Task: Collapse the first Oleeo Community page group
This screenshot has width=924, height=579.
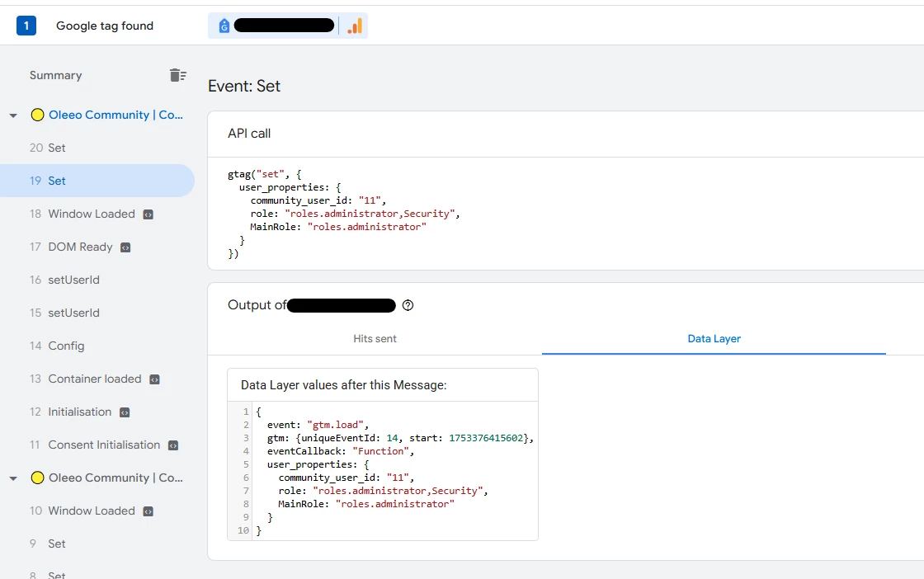Action: tap(13, 115)
